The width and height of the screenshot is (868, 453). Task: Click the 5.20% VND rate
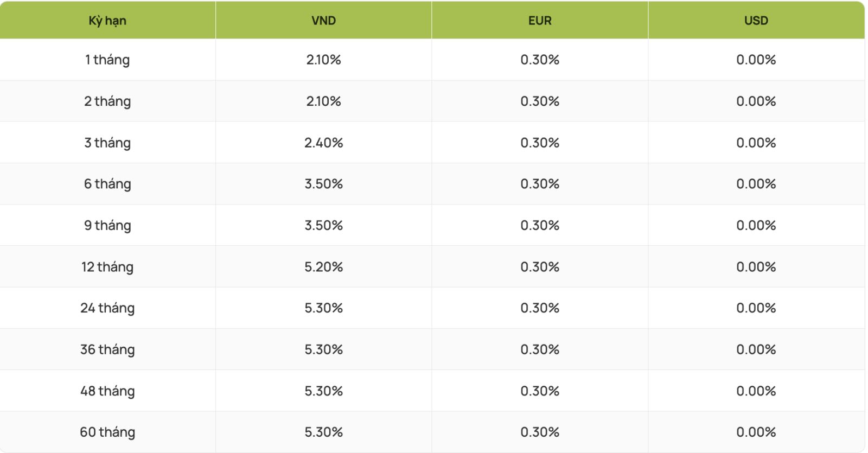click(x=323, y=267)
